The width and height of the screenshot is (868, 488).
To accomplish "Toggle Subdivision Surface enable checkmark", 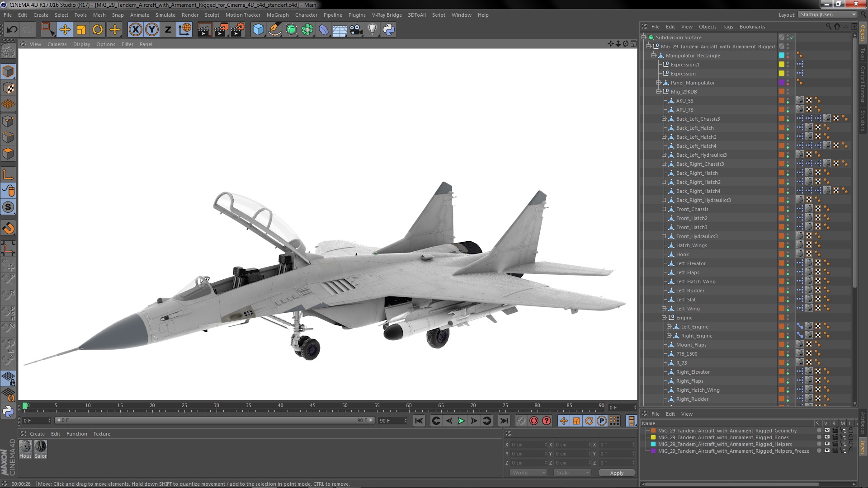I will pos(792,38).
